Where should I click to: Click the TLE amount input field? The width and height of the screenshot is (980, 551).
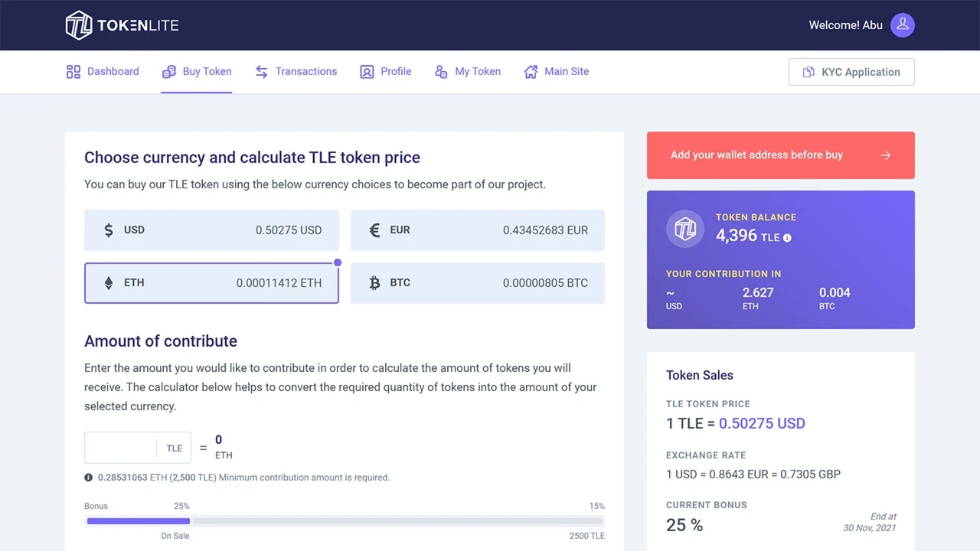[121, 448]
